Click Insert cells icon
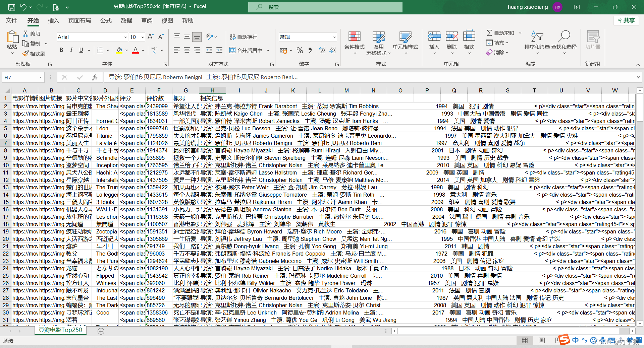 coord(434,36)
